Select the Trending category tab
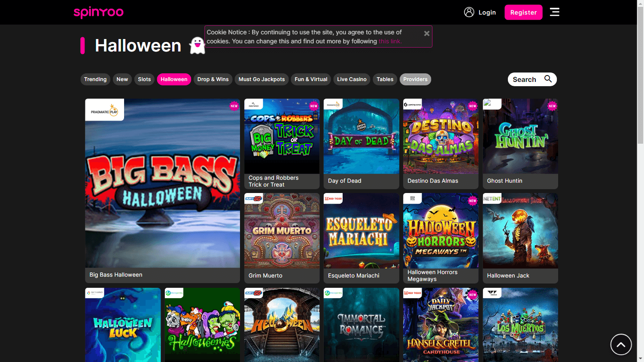 [95, 79]
